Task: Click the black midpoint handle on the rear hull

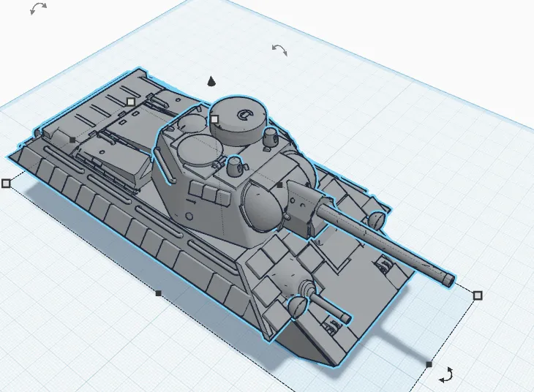Action: tap(72, 140)
